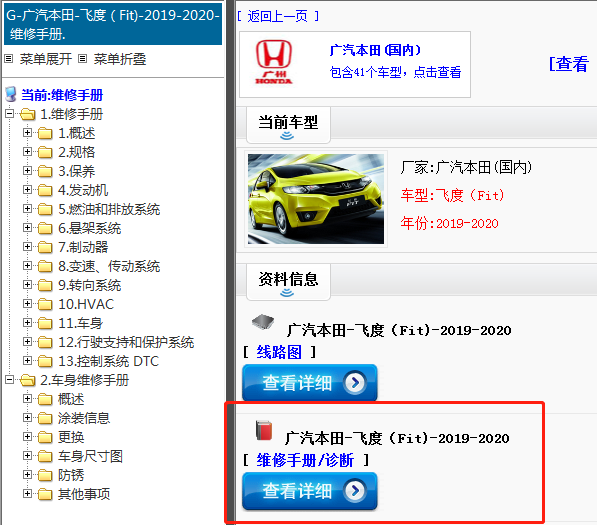Viewport: 597px width, 525px height.
Task: Click the 菜单折叠 list icon
Action: pos(83,59)
